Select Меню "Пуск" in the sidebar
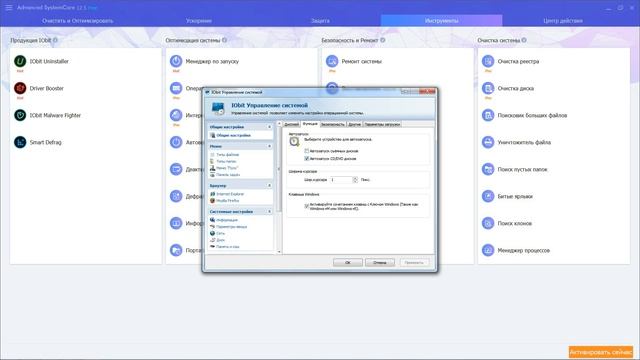 pos(224,168)
